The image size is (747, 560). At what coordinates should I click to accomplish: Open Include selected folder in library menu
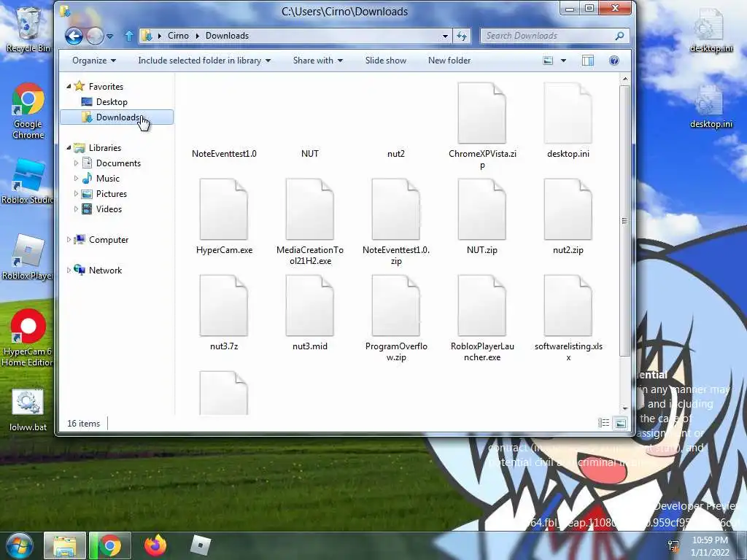pos(204,61)
